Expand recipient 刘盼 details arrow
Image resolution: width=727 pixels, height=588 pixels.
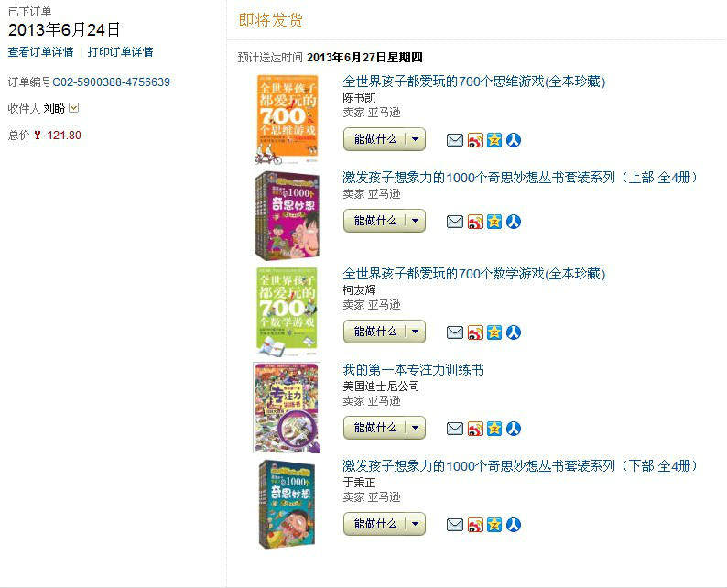74,108
